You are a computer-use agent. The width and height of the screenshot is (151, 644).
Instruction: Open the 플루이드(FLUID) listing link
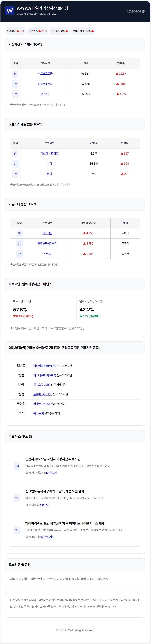point(43,394)
